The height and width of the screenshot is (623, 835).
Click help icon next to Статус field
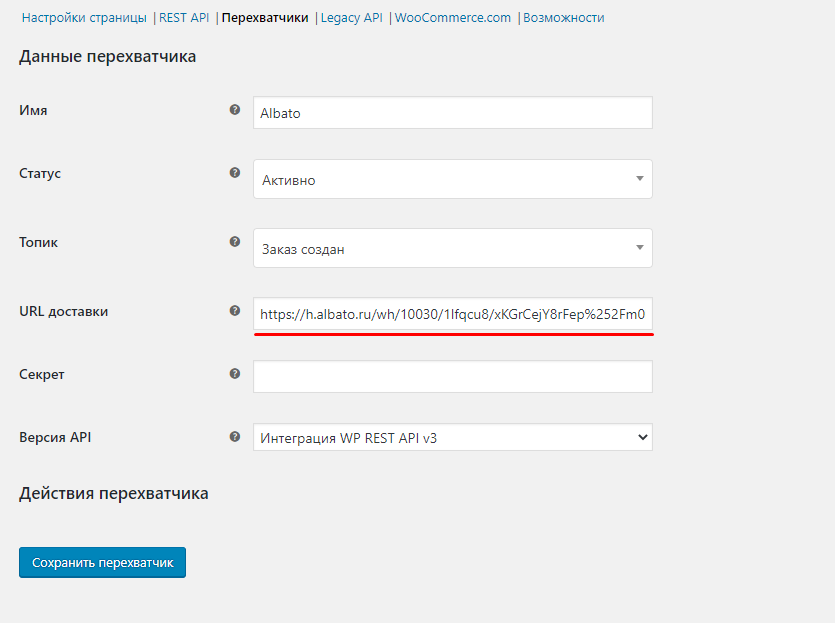[x=235, y=173]
